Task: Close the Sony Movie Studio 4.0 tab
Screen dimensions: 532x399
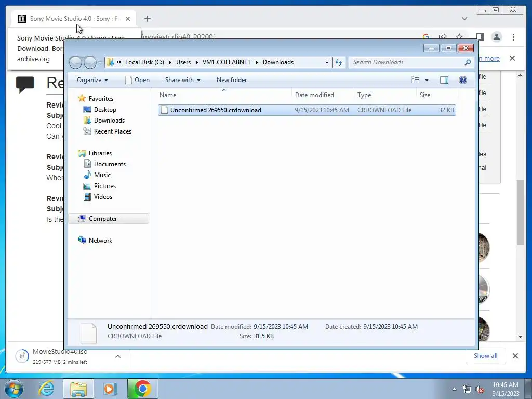Action: (x=128, y=19)
